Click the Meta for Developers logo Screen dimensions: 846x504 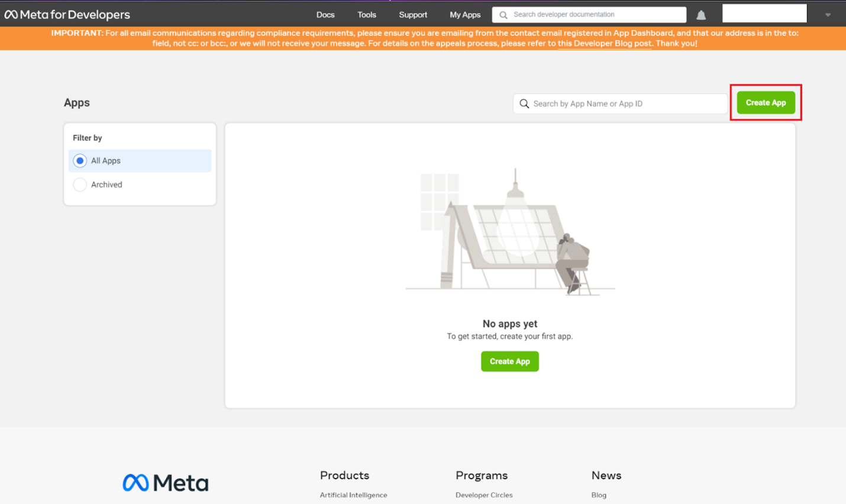67,14
